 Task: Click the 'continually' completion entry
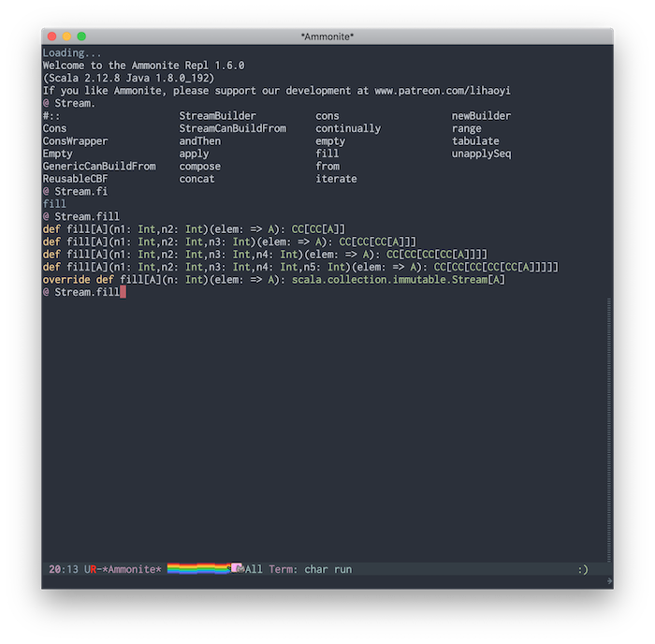pyautogui.click(x=348, y=128)
